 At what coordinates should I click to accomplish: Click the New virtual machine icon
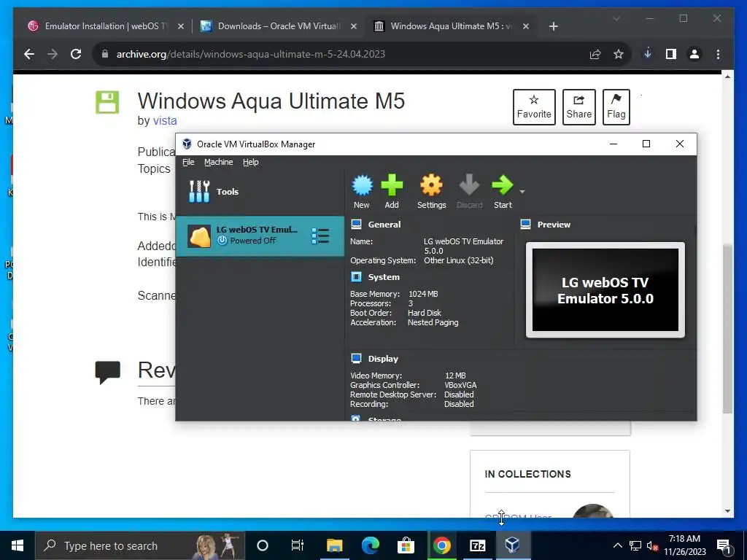point(362,186)
